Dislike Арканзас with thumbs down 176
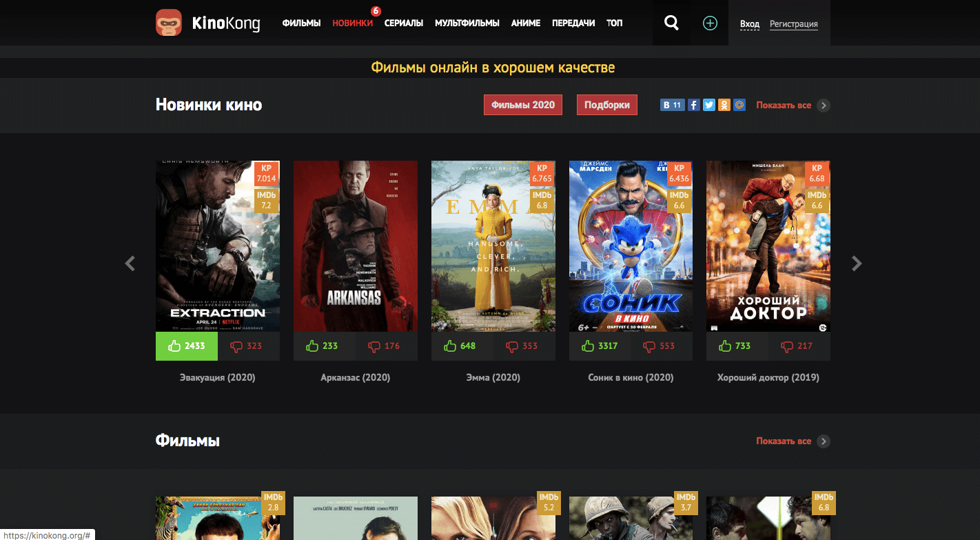The image size is (980, 540). pyautogui.click(x=387, y=346)
